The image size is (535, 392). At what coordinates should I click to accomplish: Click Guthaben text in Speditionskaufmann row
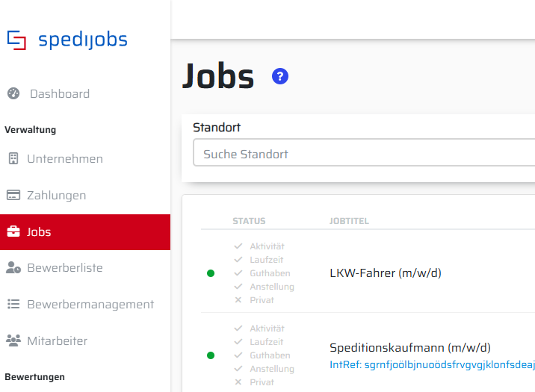pyautogui.click(x=270, y=355)
